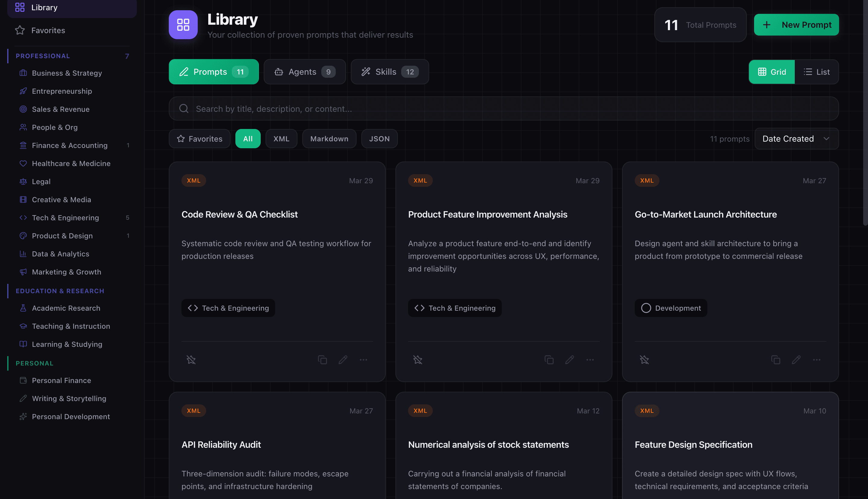The image size is (868, 499).
Task: Click the Healthcare & Medicine heart icon
Action: coord(23,163)
